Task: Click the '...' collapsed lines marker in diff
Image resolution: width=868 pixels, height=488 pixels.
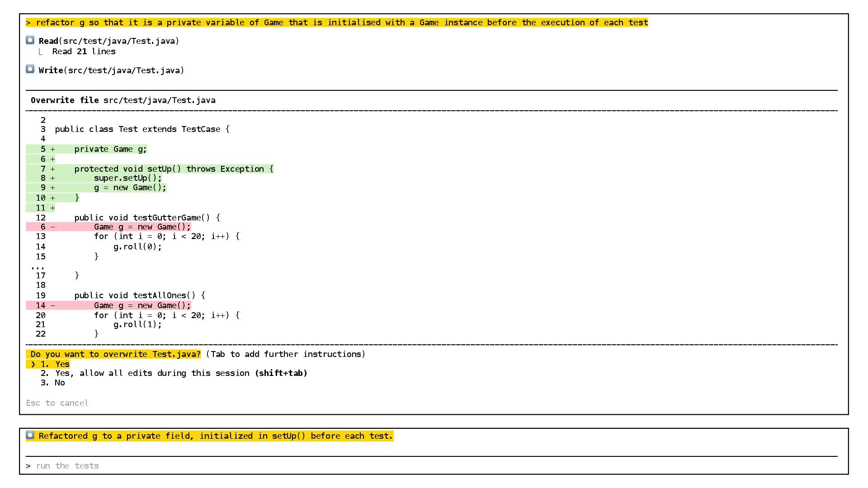Action: coord(38,267)
